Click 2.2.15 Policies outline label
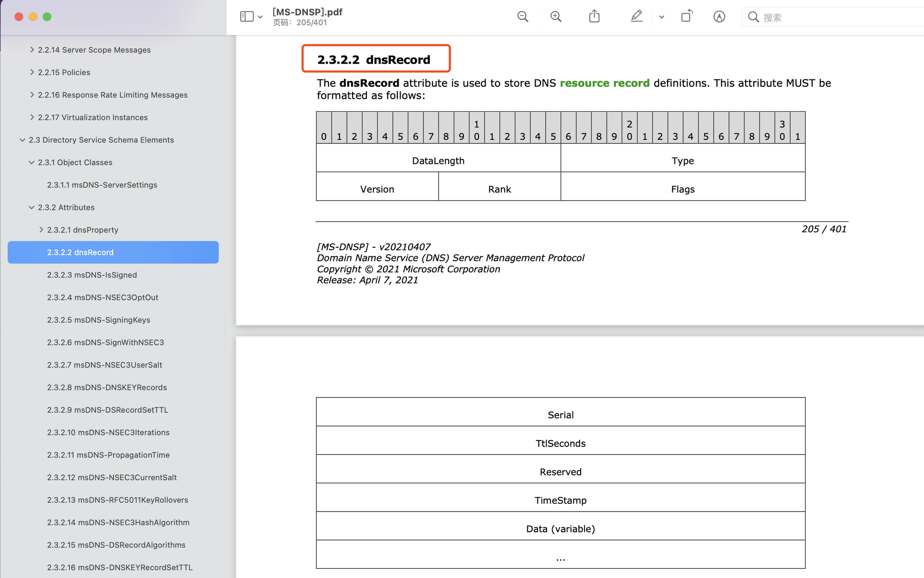Viewport: 924px width, 578px height. tap(64, 72)
